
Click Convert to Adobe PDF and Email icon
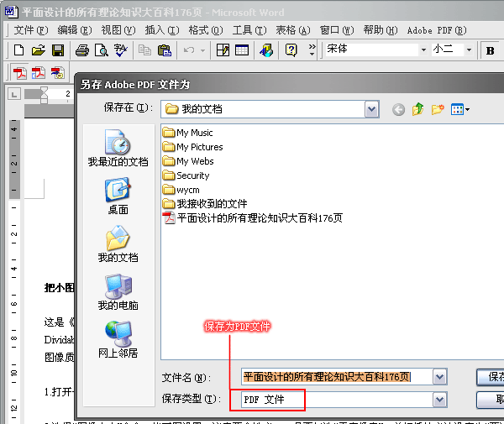[x=39, y=73]
